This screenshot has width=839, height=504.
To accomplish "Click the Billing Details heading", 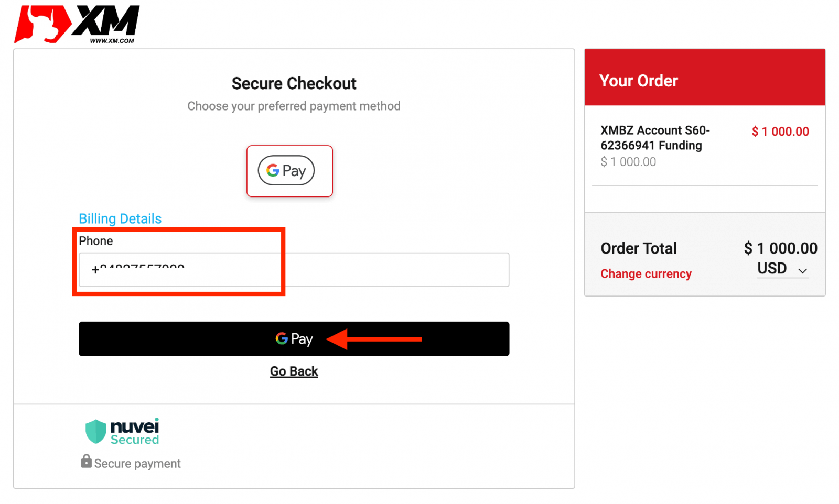I will coord(120,218).
